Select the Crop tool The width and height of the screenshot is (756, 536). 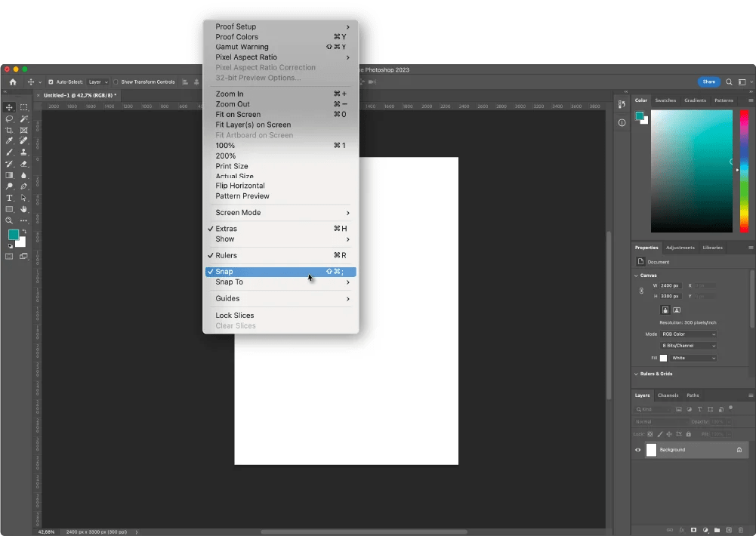tap(9, 128)
